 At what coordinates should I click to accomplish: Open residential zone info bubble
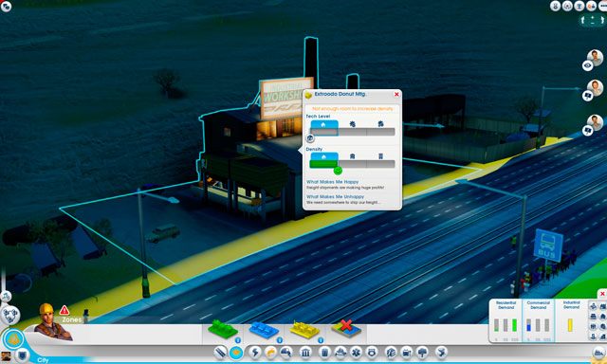click(x=238, y=340)
